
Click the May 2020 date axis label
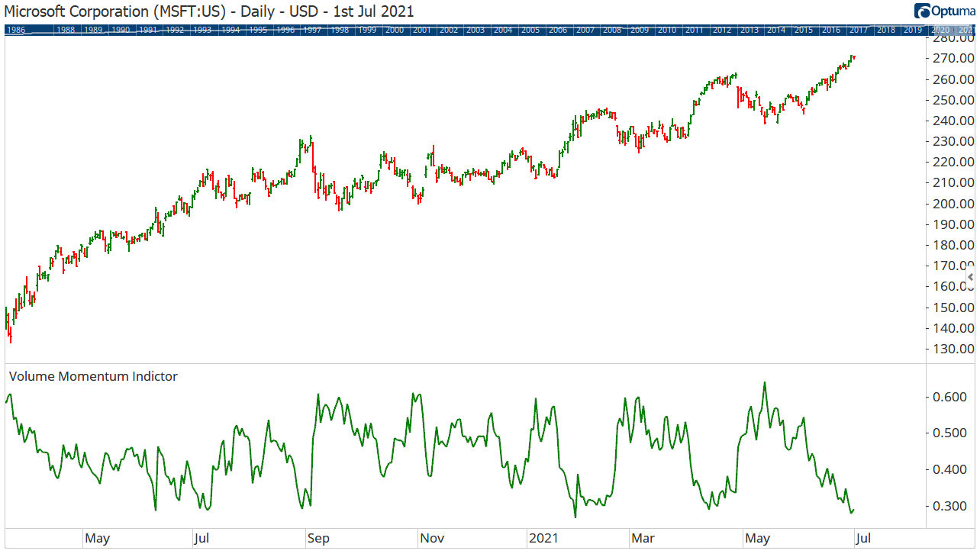[97, 539]
